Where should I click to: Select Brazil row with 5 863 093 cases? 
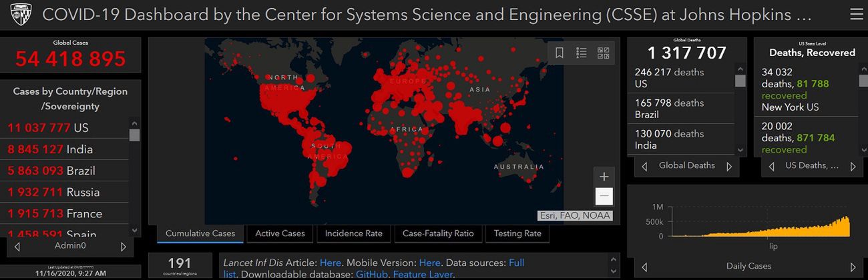pyautogui.click(x=65, y=171)
